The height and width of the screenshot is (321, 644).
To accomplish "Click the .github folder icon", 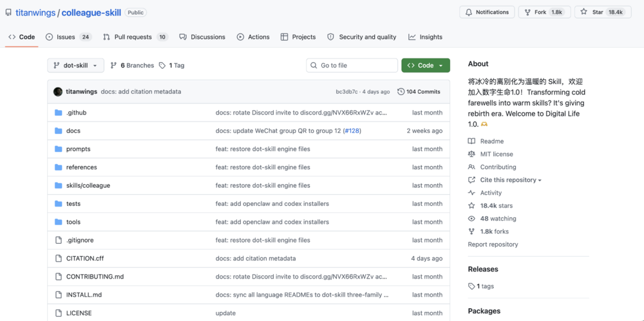I will pos(59,113).
